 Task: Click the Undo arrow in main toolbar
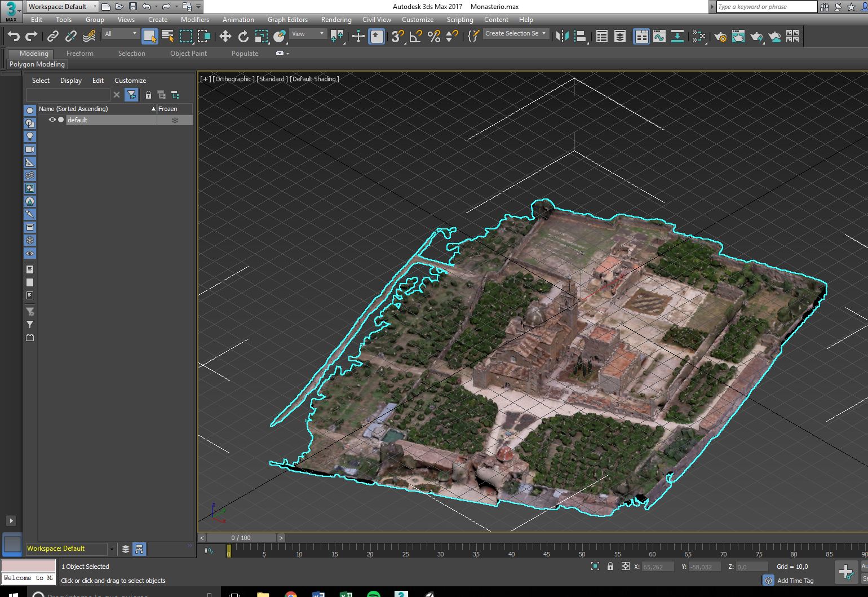click(x=14, y=37)
